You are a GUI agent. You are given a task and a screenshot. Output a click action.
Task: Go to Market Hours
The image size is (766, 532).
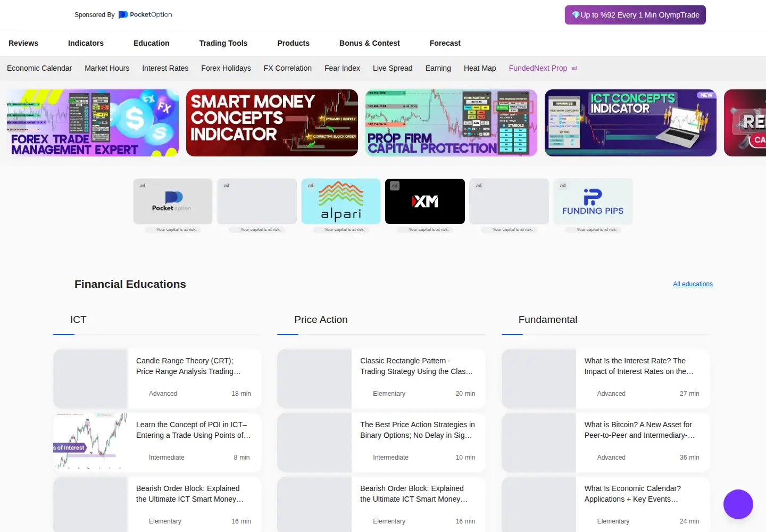tap(107, 68)
